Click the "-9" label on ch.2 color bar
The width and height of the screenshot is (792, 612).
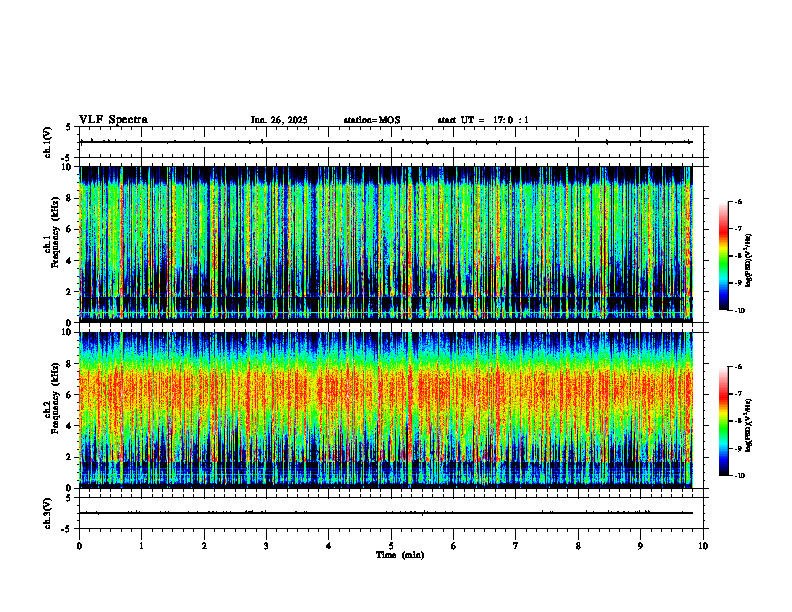click(x=738, y=448)
